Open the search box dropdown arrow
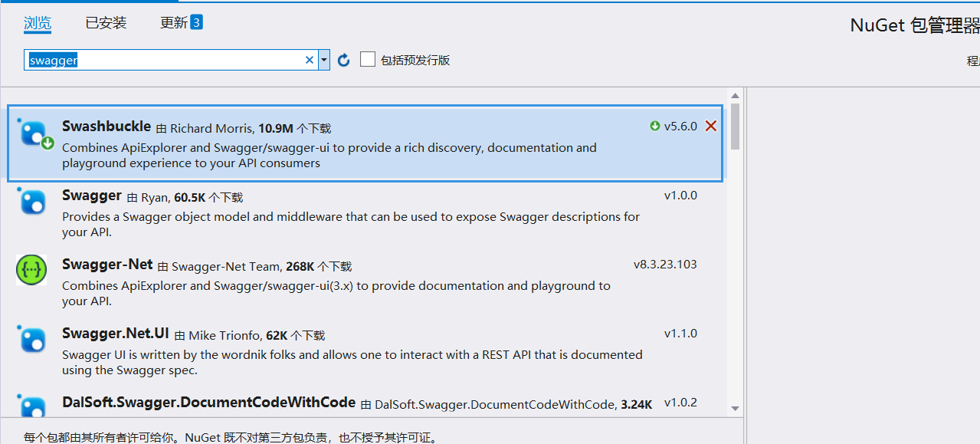980x444 pixels. click(324, 60)
